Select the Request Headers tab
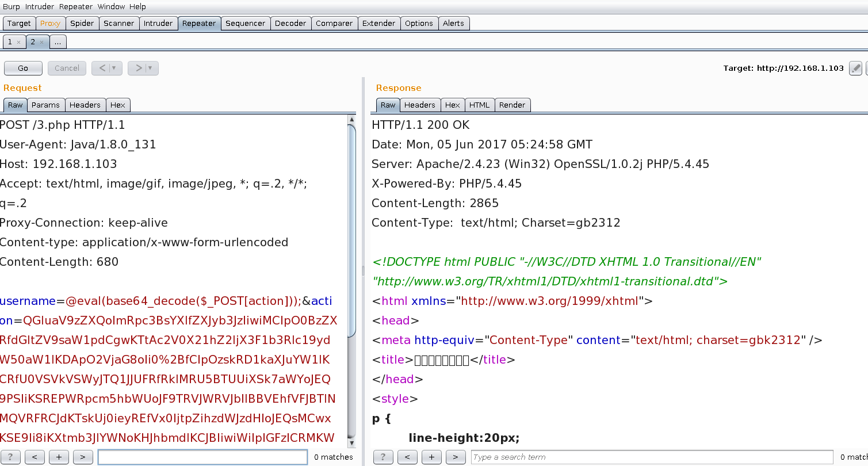The height and width of the screenshot is (466, 868). coord(85,105)
